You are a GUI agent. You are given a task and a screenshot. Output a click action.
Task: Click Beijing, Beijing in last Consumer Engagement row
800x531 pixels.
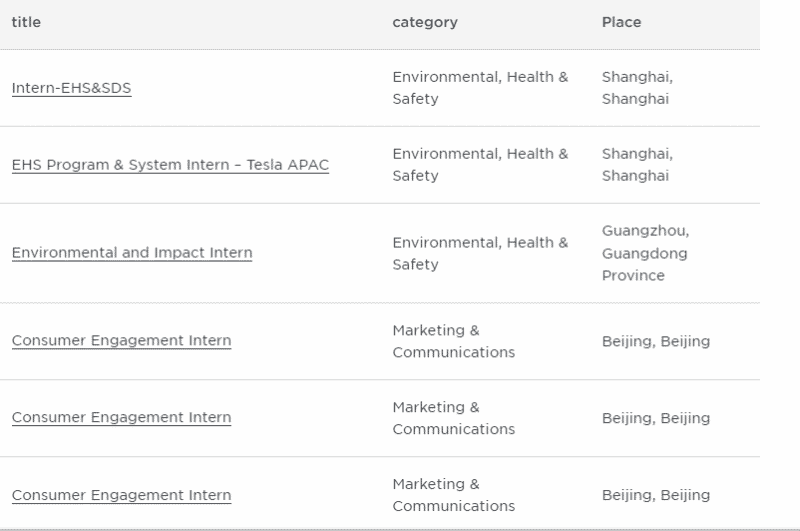tap(656, 495)
